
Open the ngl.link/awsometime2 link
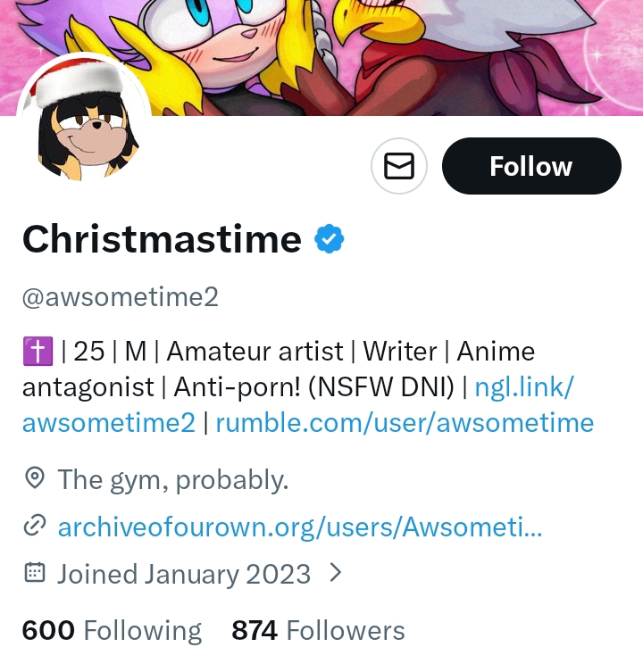524,387
